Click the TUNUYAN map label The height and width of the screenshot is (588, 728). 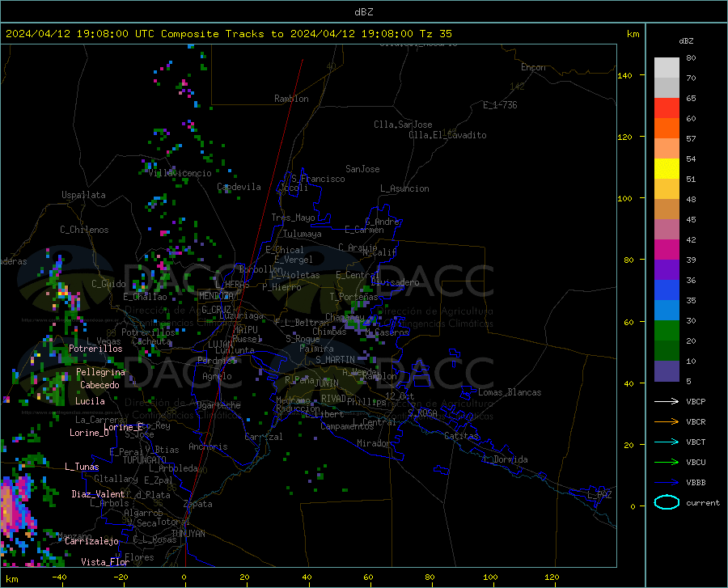188,534
